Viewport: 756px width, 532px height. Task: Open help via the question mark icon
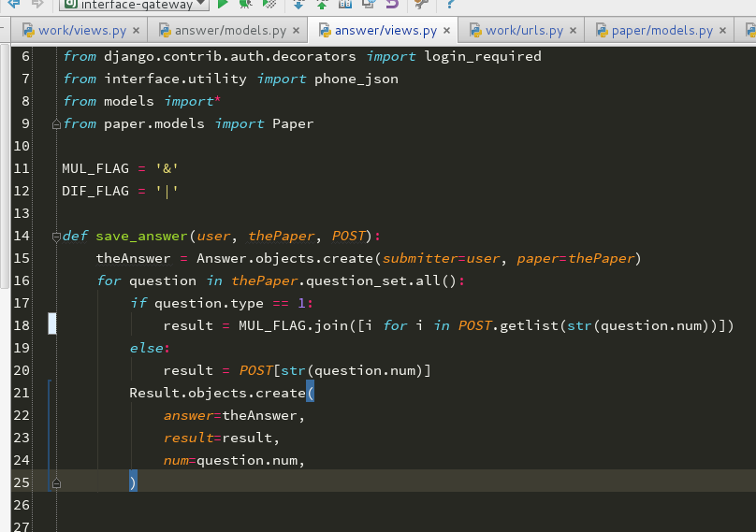[x=450, y=4]
